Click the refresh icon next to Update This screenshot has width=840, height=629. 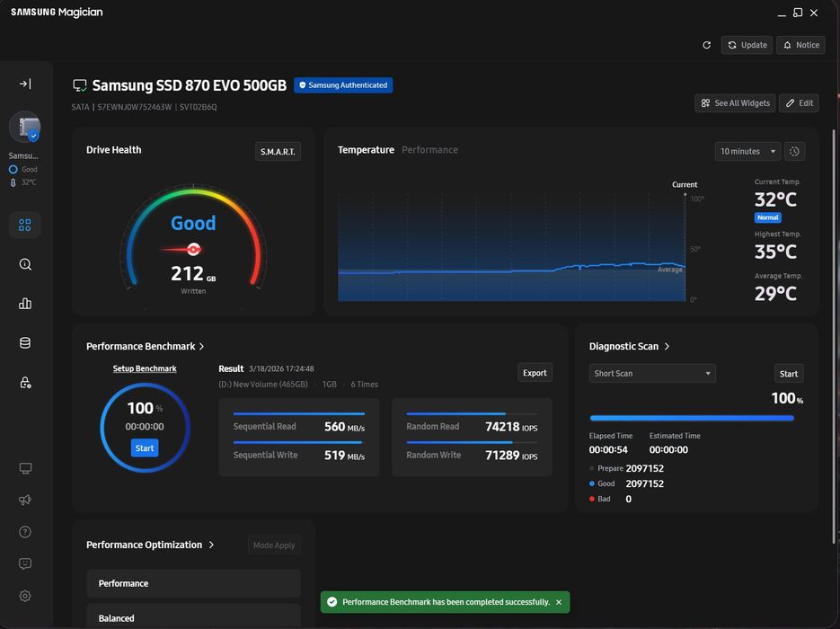pyautogui.click(x=707, y=45)
